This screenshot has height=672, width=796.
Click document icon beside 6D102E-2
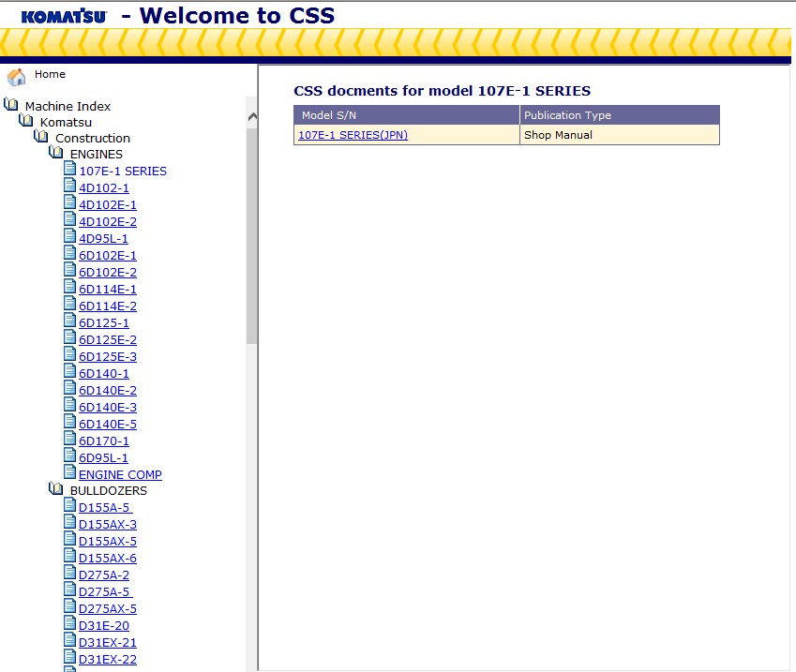coord(70,270)
